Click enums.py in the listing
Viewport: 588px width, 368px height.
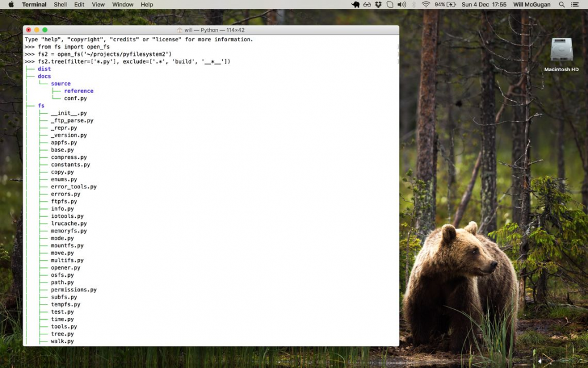64,180
